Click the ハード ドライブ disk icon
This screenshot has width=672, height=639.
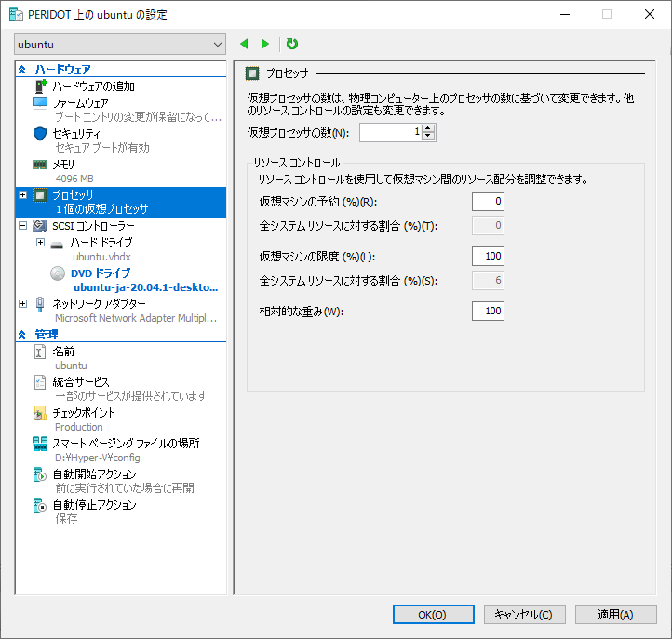[x=57, y=246]
